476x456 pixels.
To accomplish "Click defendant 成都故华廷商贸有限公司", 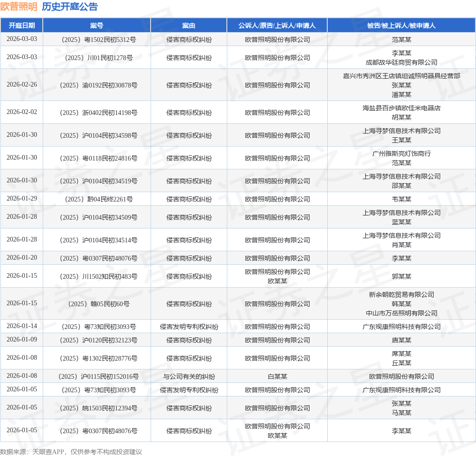I will tap(401, 62).
